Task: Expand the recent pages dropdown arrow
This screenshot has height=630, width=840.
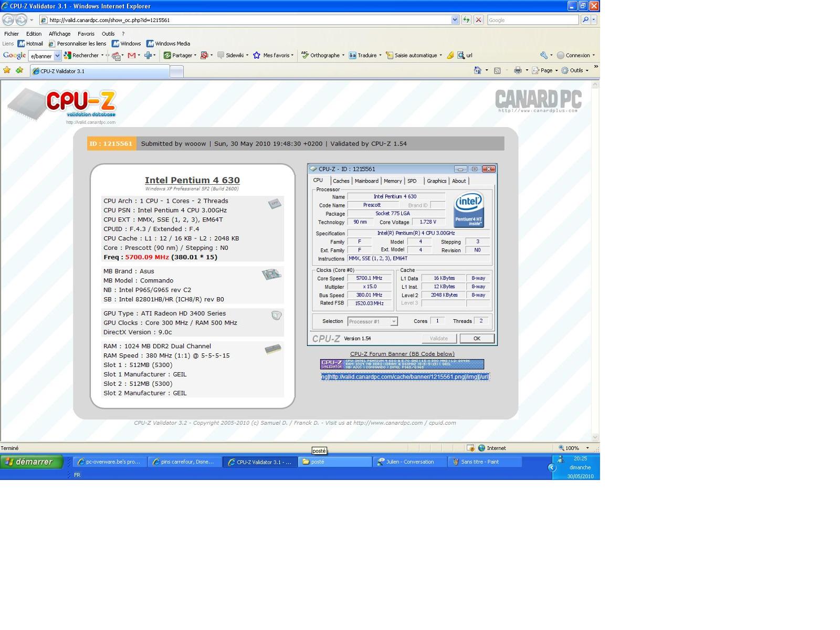Action: [31, 20]
